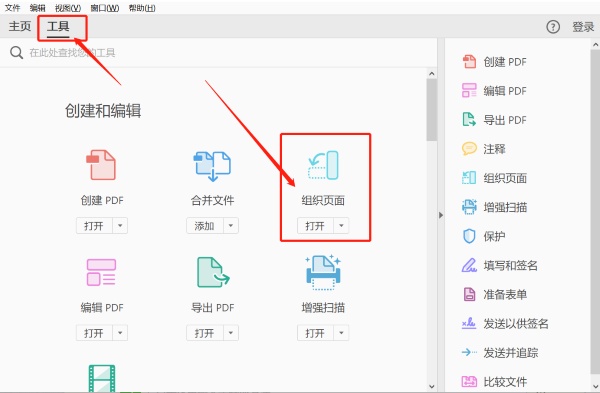The width and height of the screenshot is (600, 393).
Task: Open 保护 shield icon in sidebar
Action: [469, 236]
